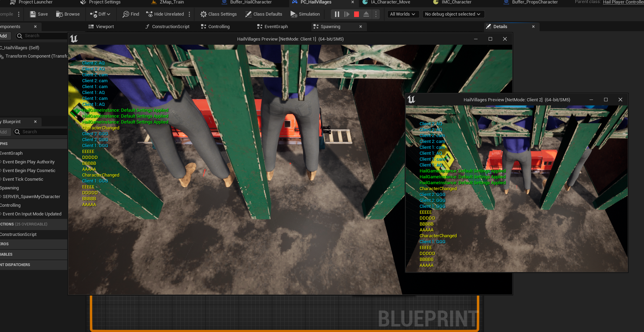This screenshot has height=332, width=644.
Task: Click the Find magnifier tool
Action: pyautogui.click(x=131, y=14)
